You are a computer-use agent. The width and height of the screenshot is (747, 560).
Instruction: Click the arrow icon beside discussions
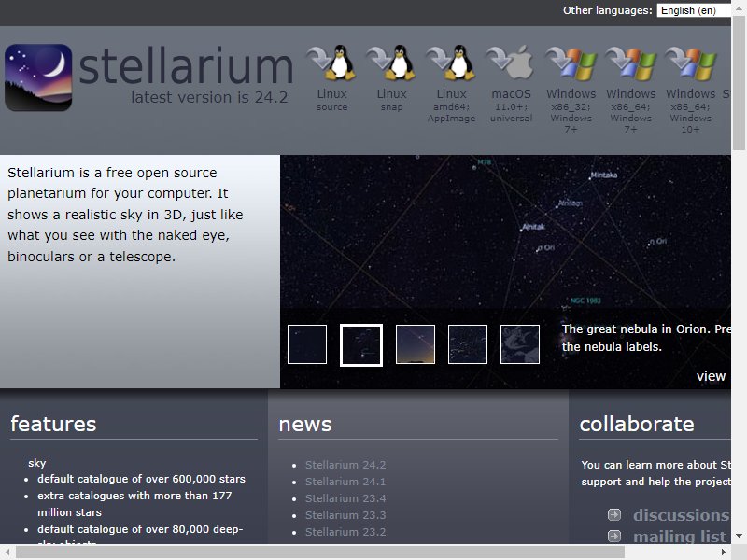pos(614,515)
